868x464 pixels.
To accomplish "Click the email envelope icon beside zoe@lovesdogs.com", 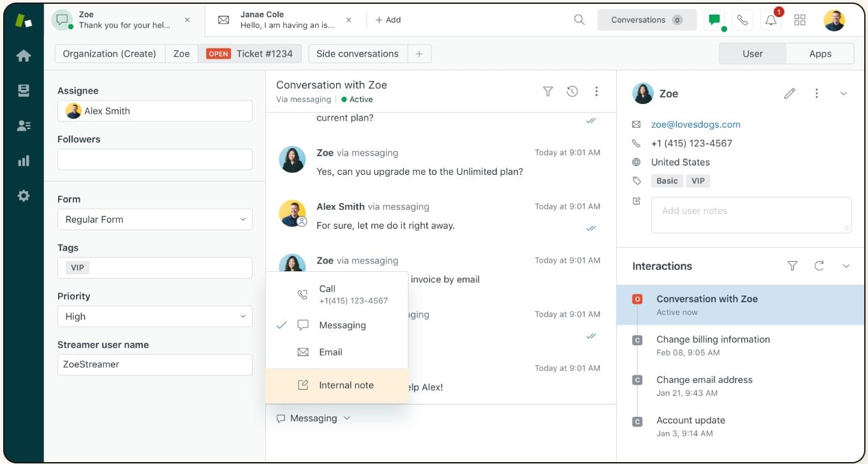I will click(x=636, y=124).
